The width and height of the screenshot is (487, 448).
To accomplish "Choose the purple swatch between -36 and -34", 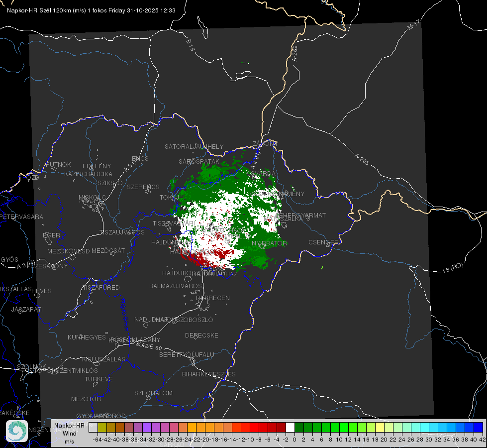I will point(138,427).
